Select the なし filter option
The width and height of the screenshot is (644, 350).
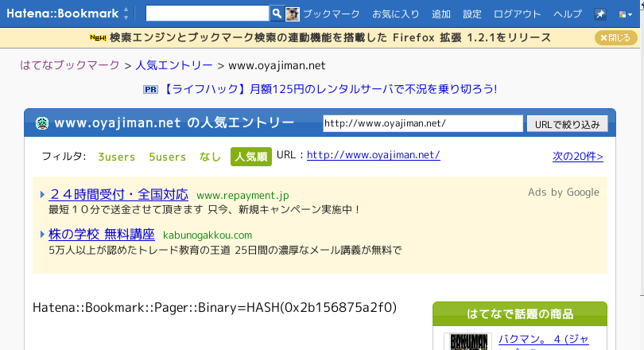point(211,157)
